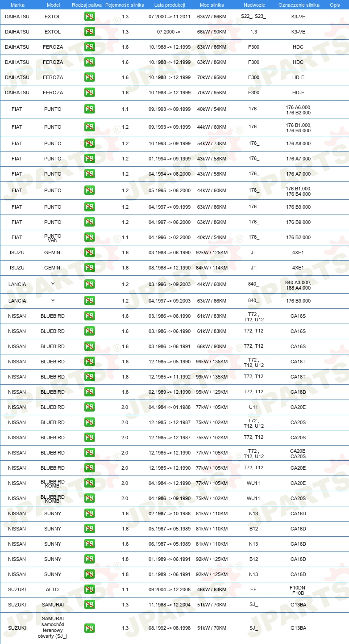Click the fuel icon for Nissan Sunny B12 CA18D
Screen dimensions: 349x644
(x=89, y=559)
